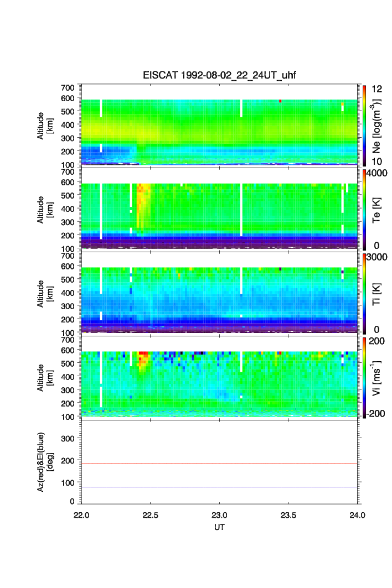Click the Altitude [km] label of Te panel
The height and width of the screenshot is (588, 392).
click(x=45, y=210)
